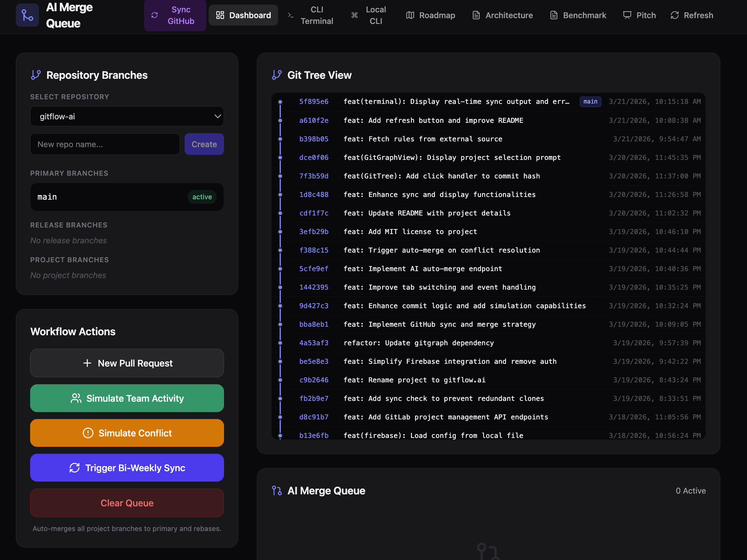This screenshot has height=560, width=747.
Task: Switch to the CLI Terminal tab
Action: [311, 15]
